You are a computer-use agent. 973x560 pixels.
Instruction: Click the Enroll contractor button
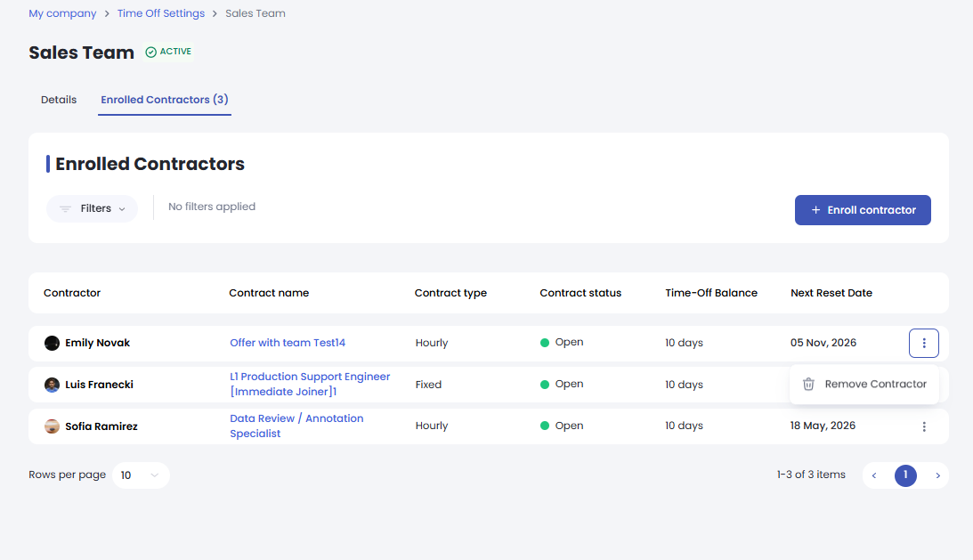click(x=863, y=210)
